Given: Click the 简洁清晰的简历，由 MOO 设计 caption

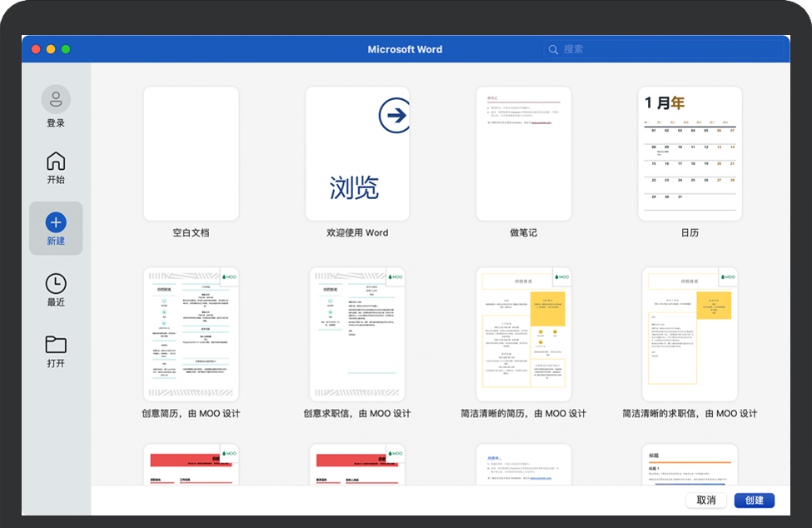Looking at the screenshot, I should click(524, 414).
